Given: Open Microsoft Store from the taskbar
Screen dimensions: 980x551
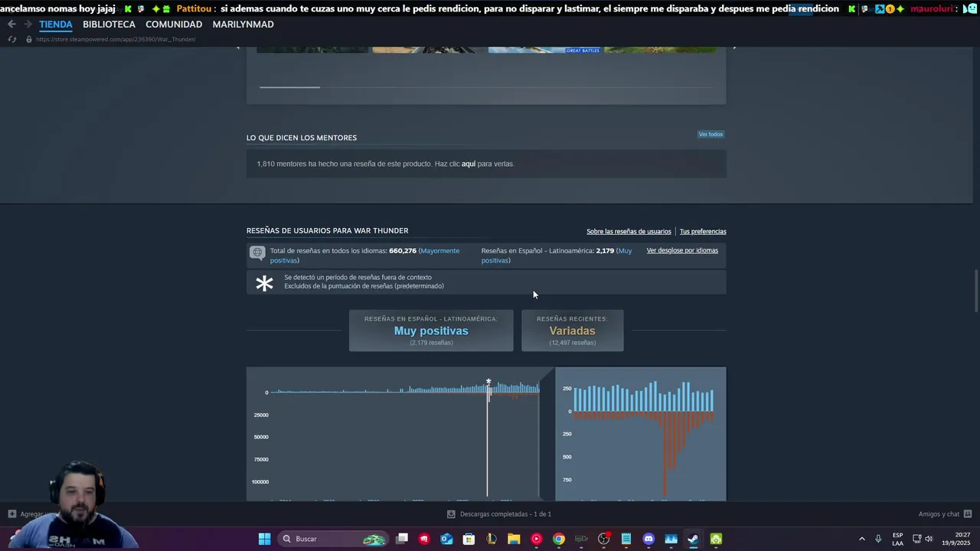Looking at the screenshot, I should click(x=469, y=539).
